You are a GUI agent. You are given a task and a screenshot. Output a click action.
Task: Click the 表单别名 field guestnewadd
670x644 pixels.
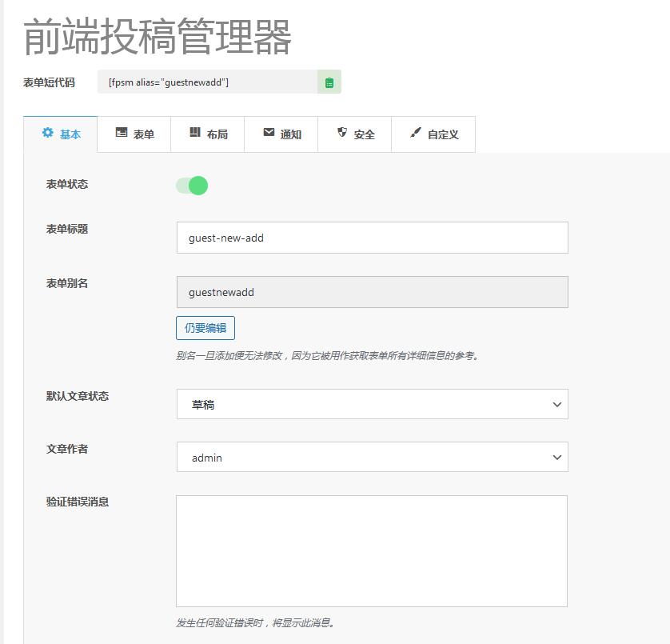pyautogui.click(x=372, y=292)
